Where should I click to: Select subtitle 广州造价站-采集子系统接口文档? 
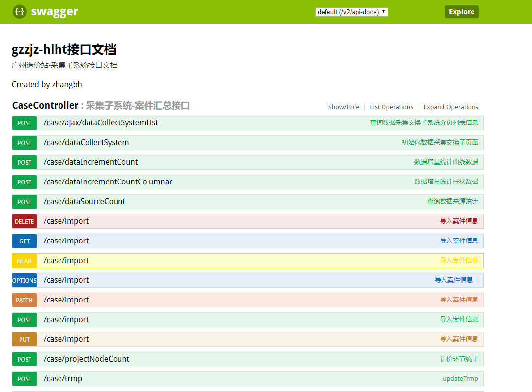pos(64,65)
